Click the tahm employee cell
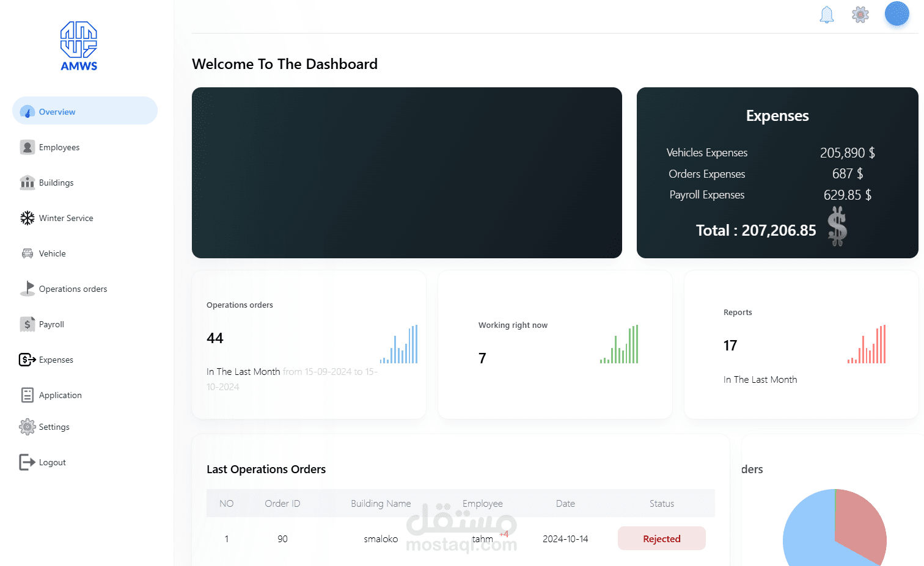The width and height of the screenshot is (924, 566). [483, 539]
